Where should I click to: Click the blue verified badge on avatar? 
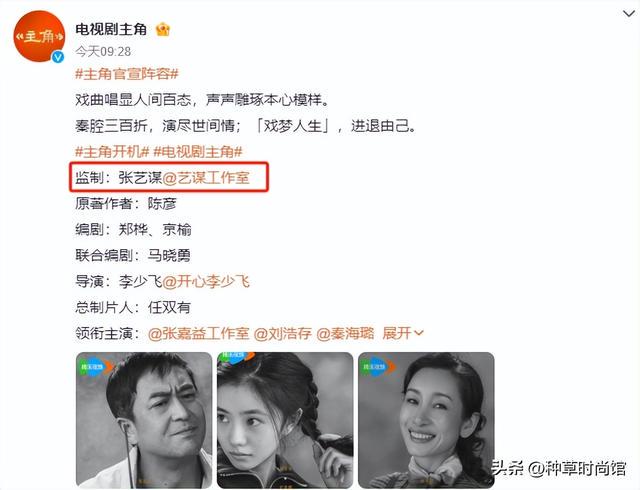(x=58, y=57)
